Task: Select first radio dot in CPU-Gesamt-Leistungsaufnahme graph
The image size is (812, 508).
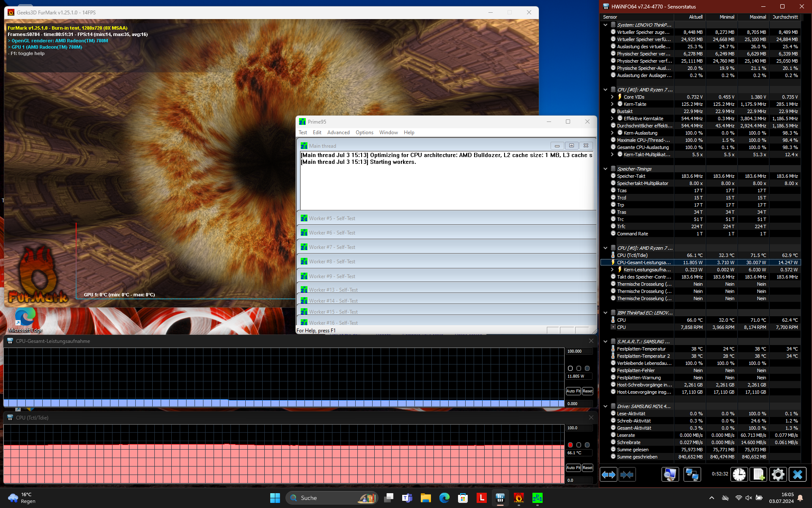Action: click(570, 368)
